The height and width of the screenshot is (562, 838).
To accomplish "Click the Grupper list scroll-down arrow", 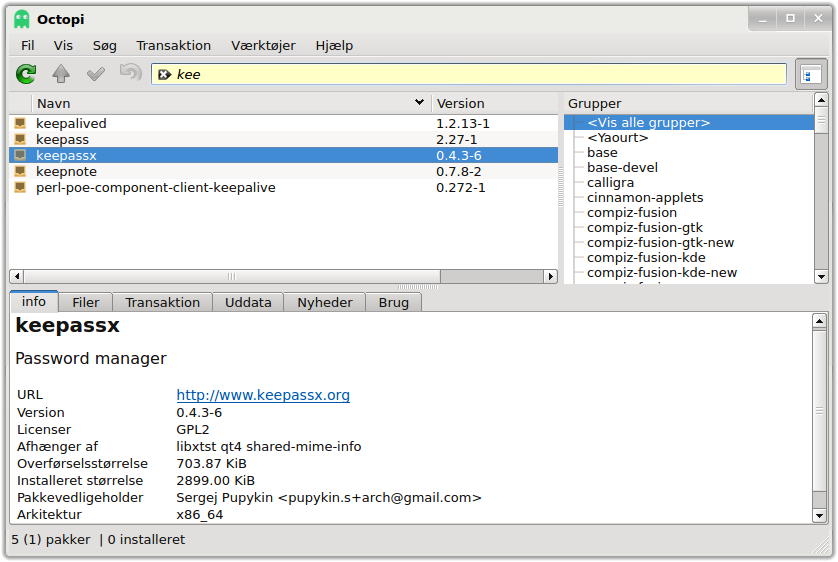I will click(x=821, y=277).
